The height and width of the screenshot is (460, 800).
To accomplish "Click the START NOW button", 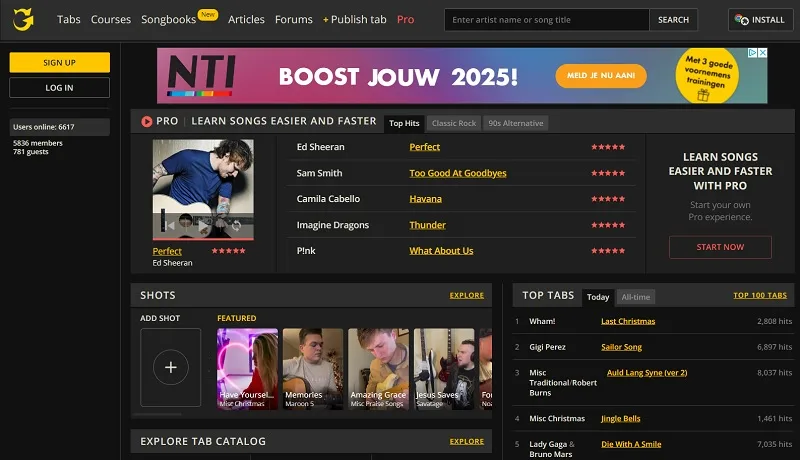I will point(720,247).
